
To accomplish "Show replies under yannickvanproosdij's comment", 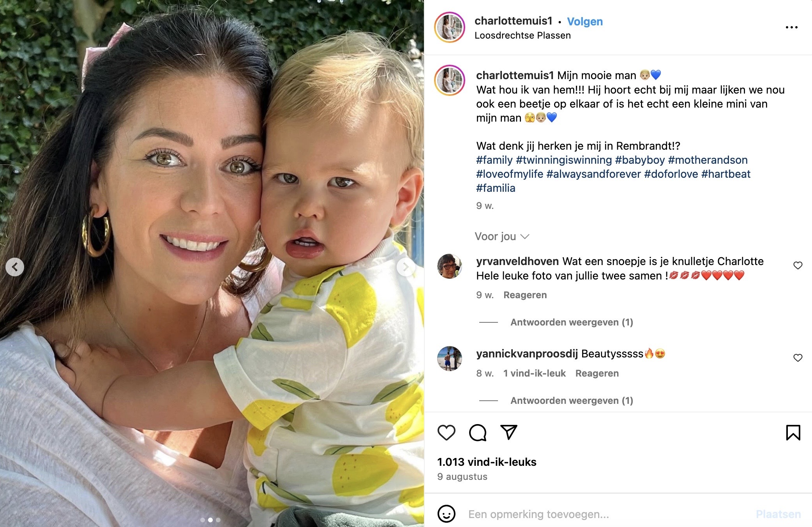I will pos(572,401).
